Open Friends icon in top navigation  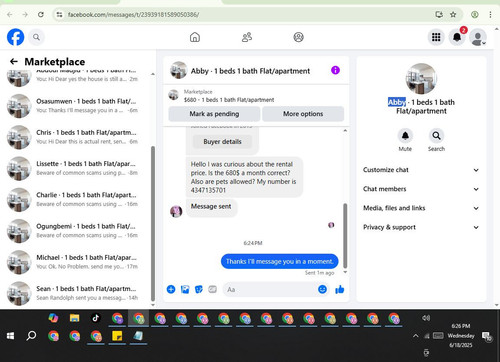pos(247,37)
